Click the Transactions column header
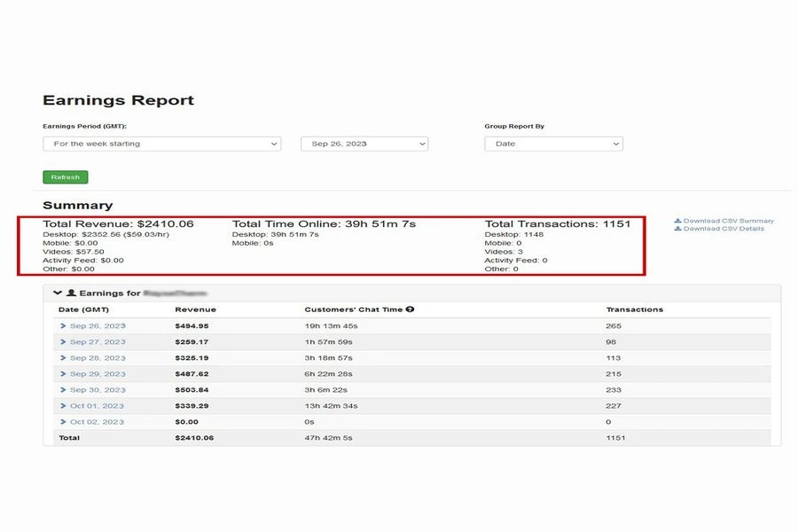 click(x=634, y=309)
